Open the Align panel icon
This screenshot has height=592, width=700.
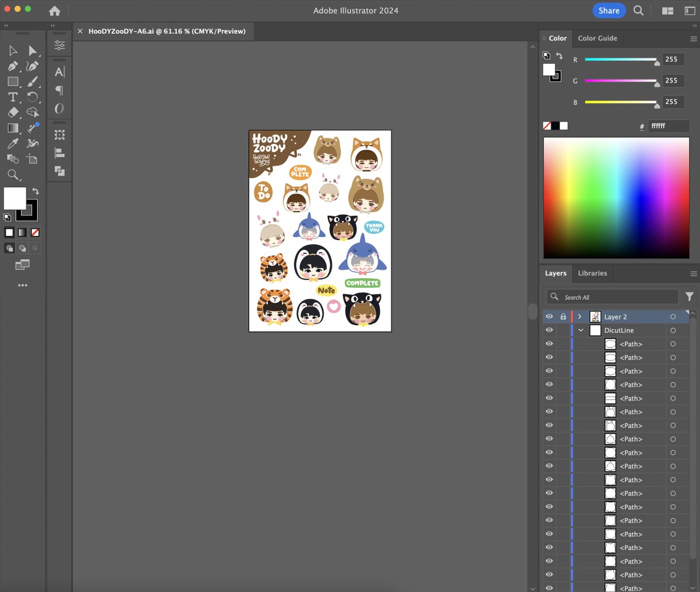(60, 153)
